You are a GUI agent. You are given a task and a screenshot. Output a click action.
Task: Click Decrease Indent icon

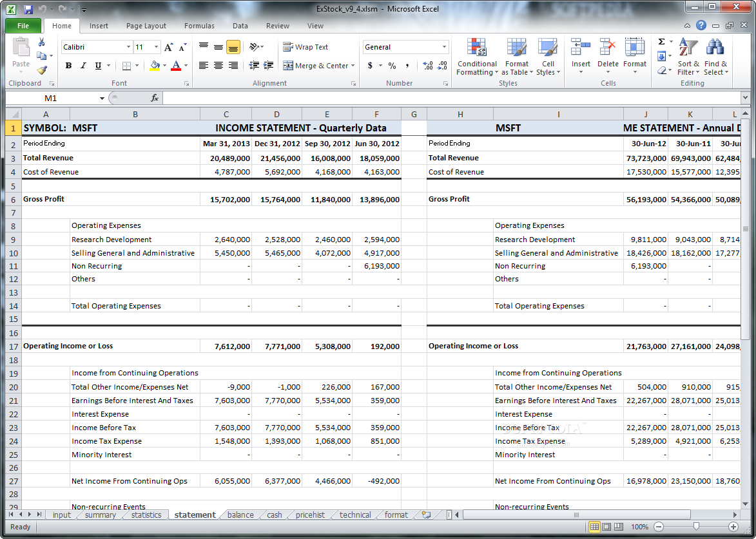[x=254, y=66]
